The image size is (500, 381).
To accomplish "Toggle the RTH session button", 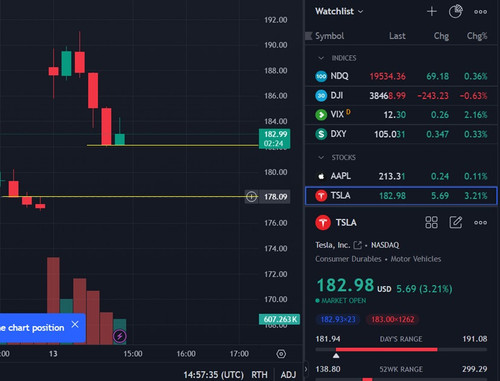I will (259, 375).
